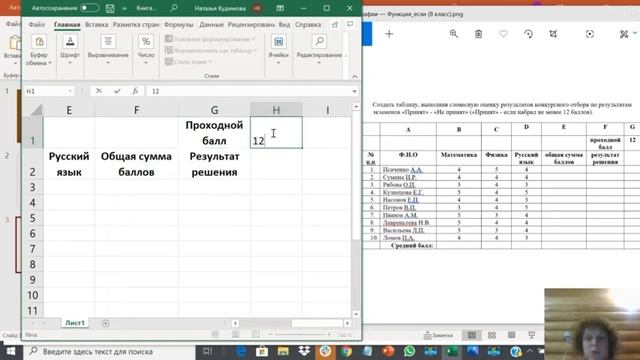The image size is (640, 360).
Task: Open Microsoft Edge from the taskbar
Action: (x=241, y=351)
